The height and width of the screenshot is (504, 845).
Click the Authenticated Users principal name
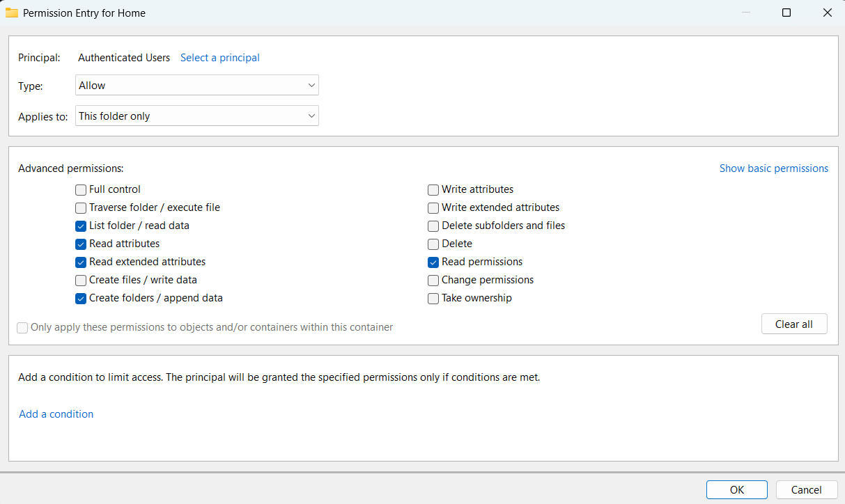pos(124,58)
